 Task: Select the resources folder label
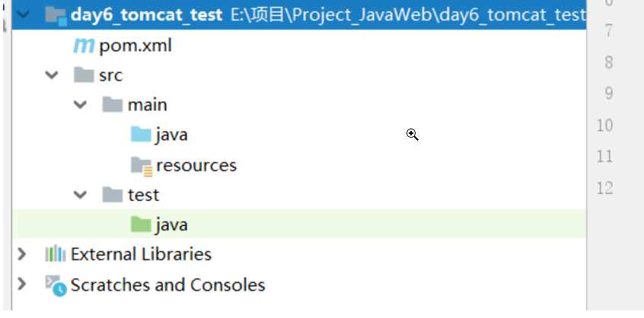pos(196,165)
